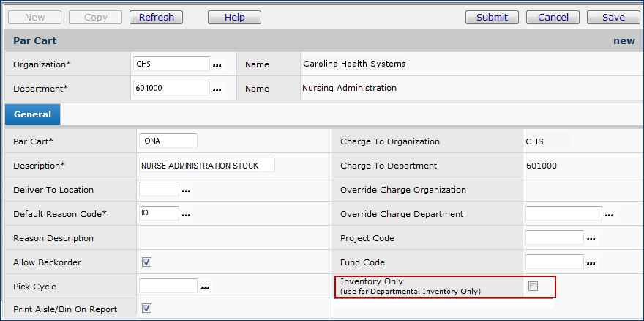This screenshot has height=321, width=644.
Task: Uncheck the Allow Backorder checkbox
Action: tap(146, 262)
